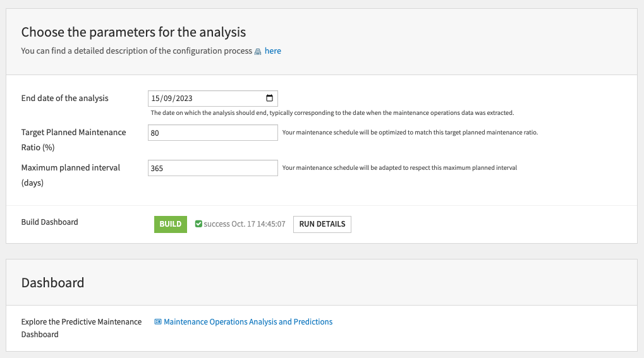The width and height of the screenshot is (644, 358).
Task: Open the calendar picker icon in date field
Action: 269,98
